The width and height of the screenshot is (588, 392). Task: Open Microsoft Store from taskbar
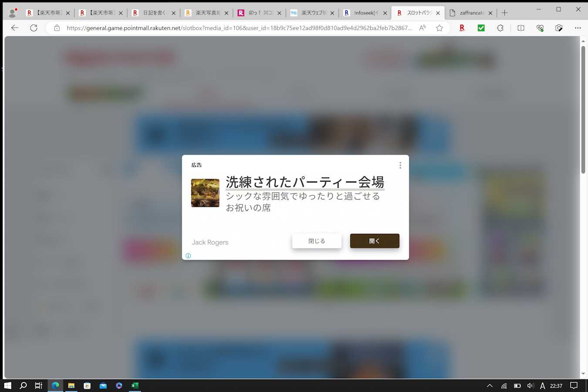click(x=87, y=385)
